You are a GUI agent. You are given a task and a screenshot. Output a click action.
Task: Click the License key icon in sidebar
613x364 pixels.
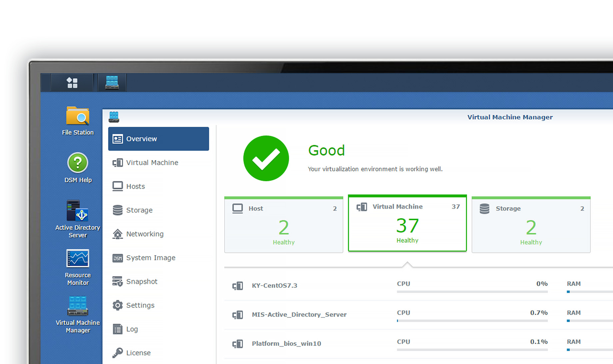pos(118,353)
